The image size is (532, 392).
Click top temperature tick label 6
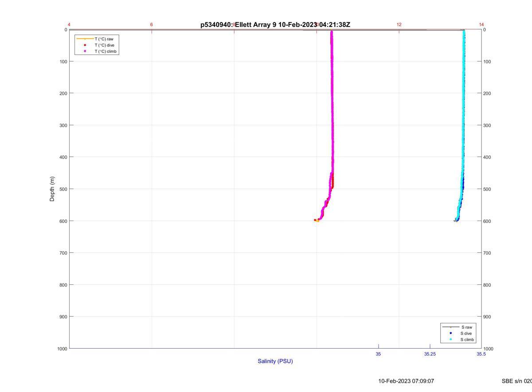[x=152, y=25]
